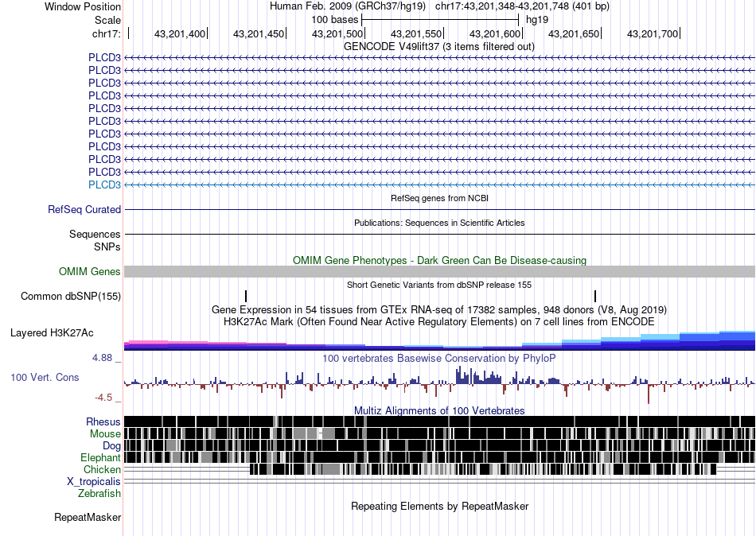Open H3K27Ac Mark ENCODE track title
Viewport: 756px width, 536px height.
[x=439, y=321]
